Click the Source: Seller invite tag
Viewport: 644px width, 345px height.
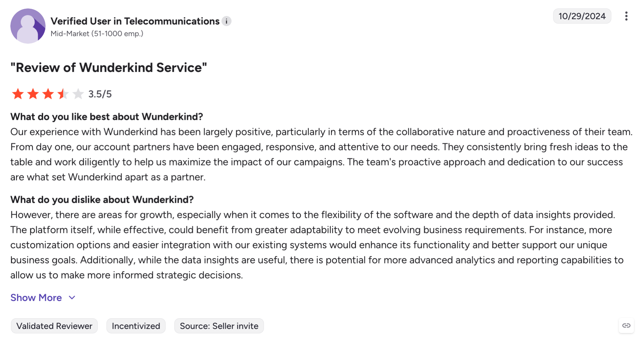[x=219, y=326]
